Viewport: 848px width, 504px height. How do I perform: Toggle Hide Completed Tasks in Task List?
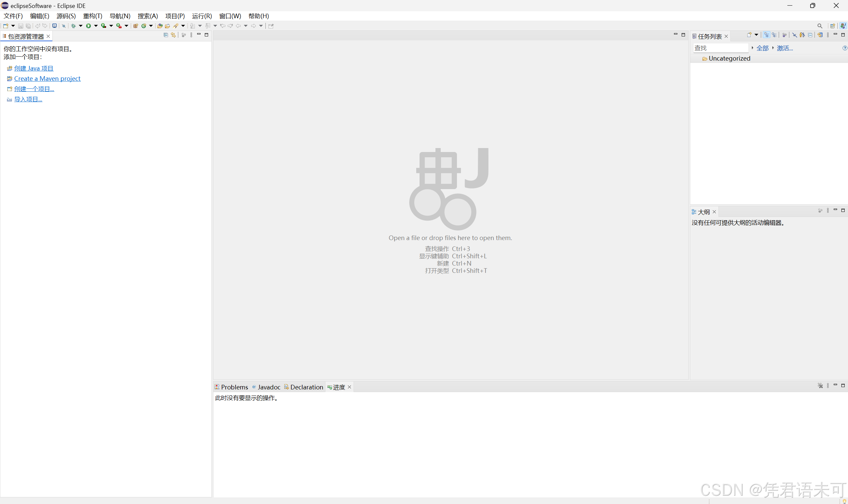click(795, 35)
